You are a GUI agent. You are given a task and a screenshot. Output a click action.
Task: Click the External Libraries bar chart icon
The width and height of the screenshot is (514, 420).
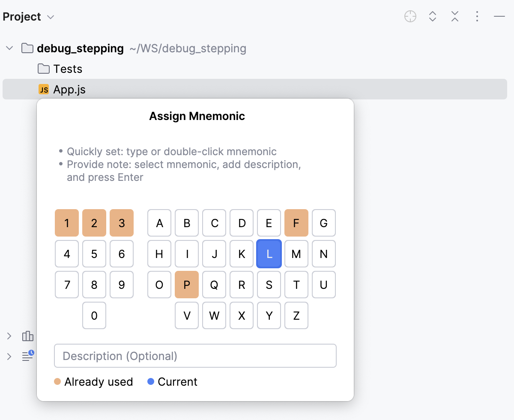(x=28, y=336)
